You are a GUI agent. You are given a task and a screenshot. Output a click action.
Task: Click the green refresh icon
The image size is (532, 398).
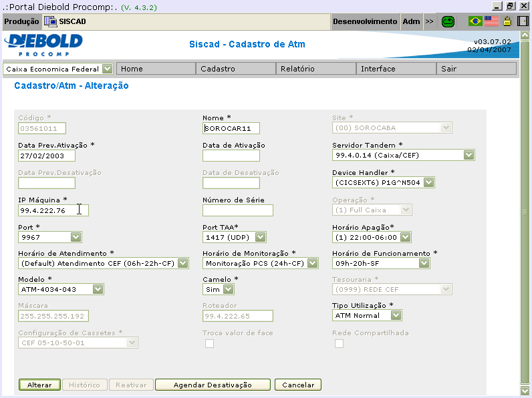(448, 21)
